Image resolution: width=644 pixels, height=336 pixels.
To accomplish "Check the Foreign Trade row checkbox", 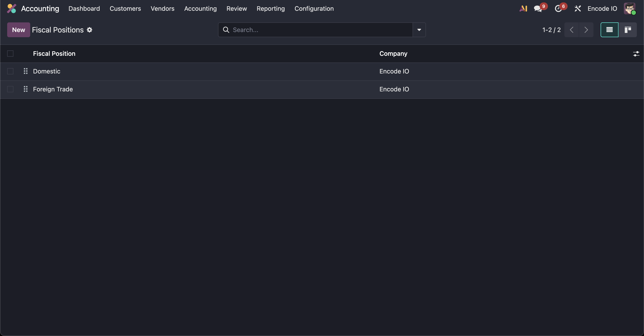I will coord(10,89).
